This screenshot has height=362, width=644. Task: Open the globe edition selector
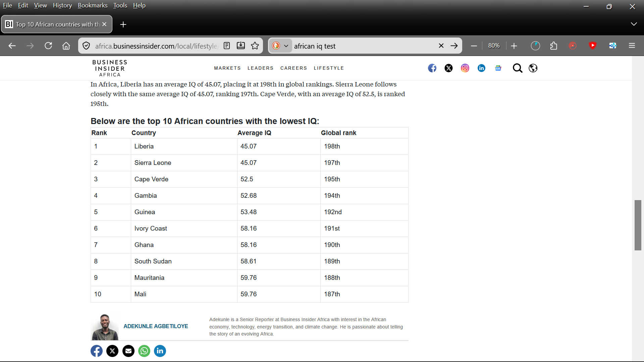tap(533, 68)
